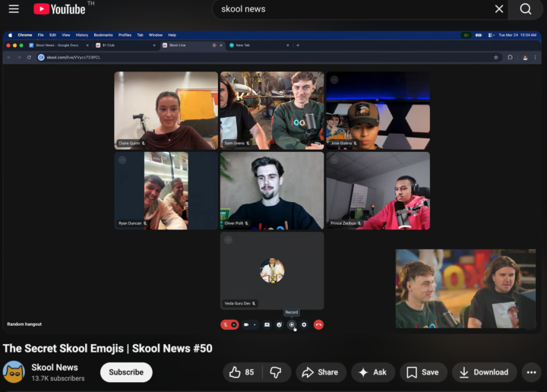Open call settings gear icon
The width and height of the screenshot is (547, 392).
pos(304,324)
